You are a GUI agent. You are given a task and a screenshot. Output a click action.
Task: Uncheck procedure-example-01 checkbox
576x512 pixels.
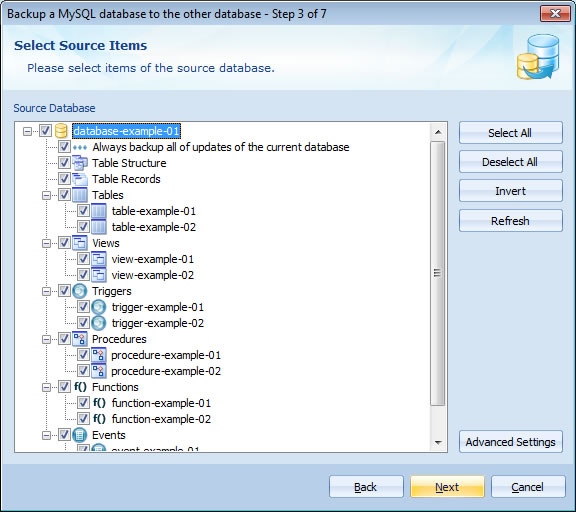[x=83, y=355]
